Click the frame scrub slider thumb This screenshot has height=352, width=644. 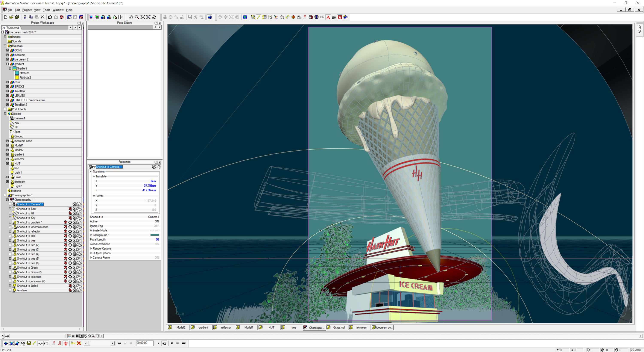(89, 343)
